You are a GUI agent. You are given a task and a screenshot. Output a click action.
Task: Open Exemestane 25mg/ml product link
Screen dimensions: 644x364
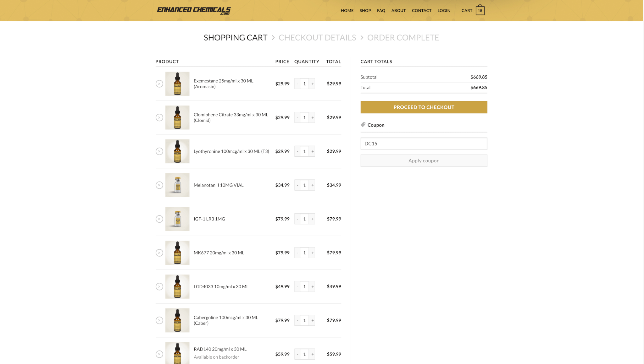click(x=223, y=84)
